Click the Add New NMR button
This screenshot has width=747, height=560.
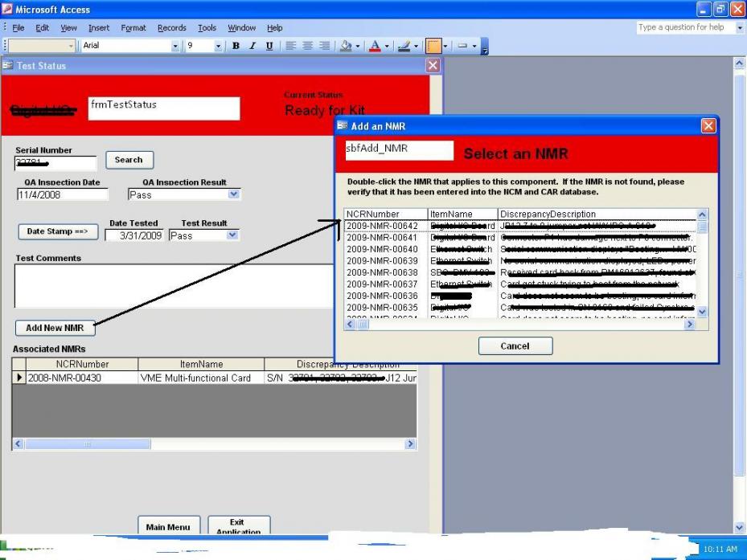[55, 328]
